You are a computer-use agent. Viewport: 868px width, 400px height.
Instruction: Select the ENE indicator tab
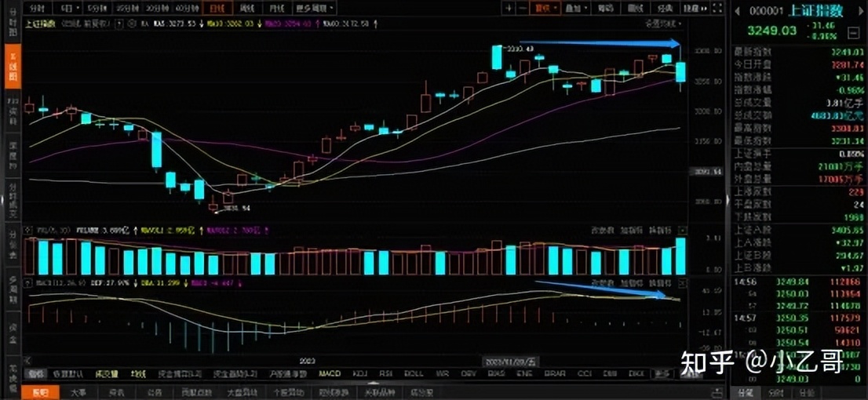pos(525,374)
